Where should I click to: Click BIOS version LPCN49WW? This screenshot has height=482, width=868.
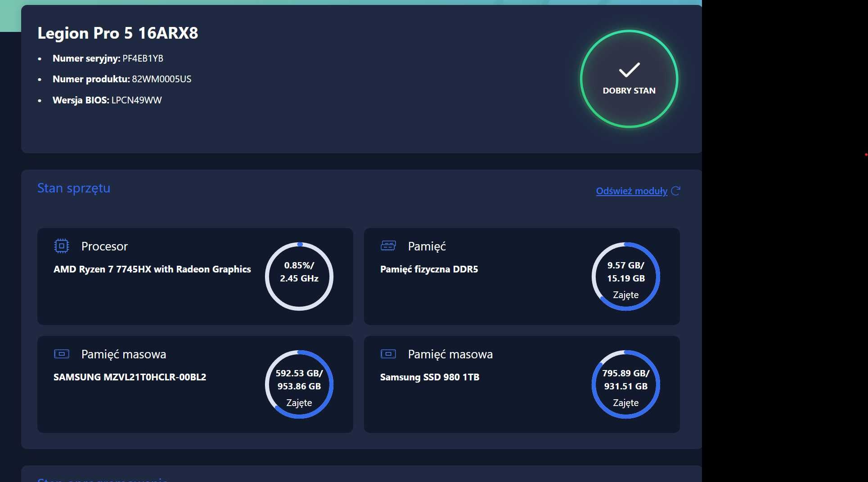(136, 100)
